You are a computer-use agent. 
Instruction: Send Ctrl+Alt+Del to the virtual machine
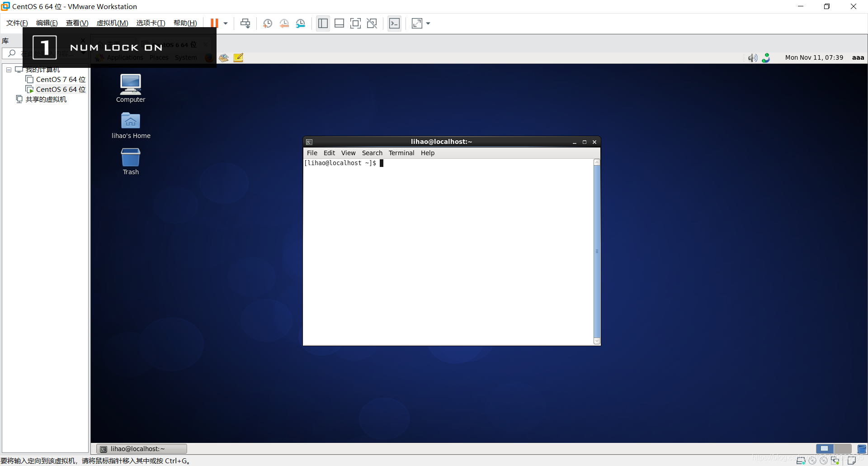(245, 24)
